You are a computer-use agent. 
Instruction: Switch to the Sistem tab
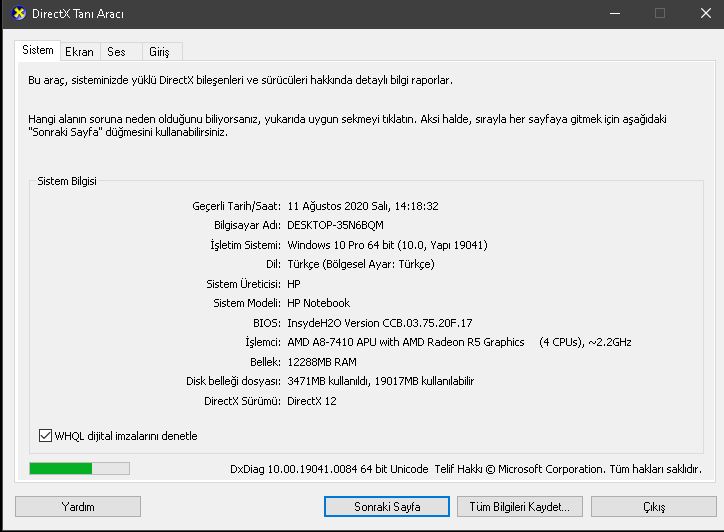pos(38,50)
